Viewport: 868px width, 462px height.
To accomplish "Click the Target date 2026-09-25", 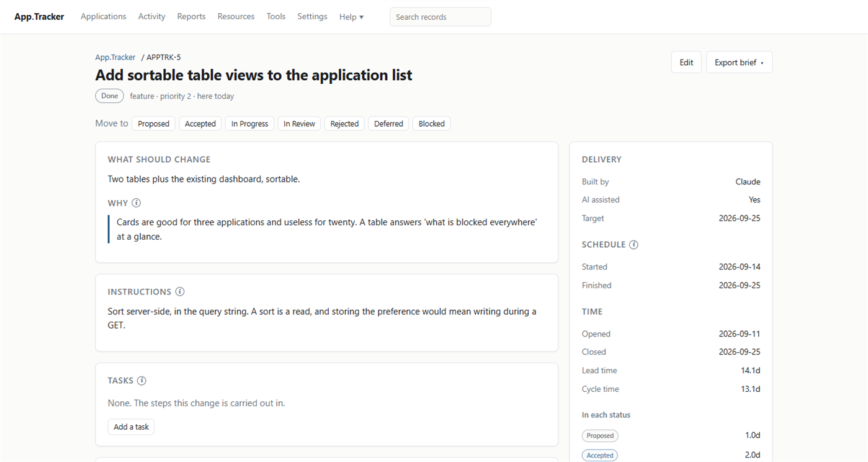I will click(740, 219).
